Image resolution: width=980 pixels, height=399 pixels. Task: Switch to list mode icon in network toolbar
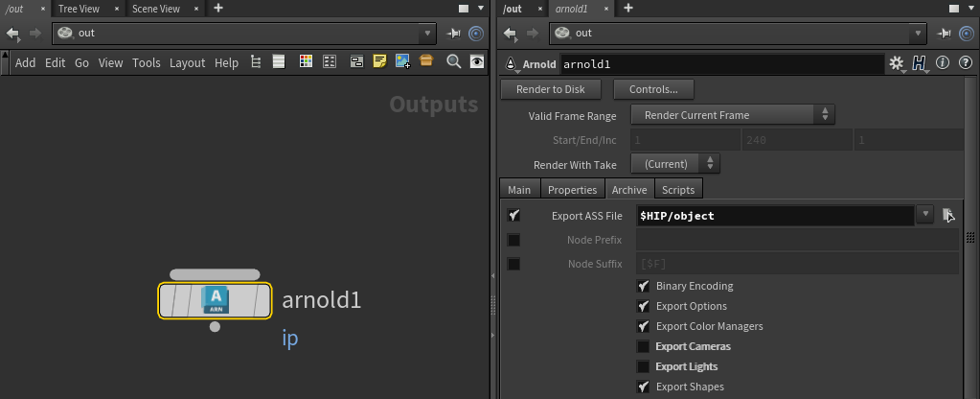(279, 62)
